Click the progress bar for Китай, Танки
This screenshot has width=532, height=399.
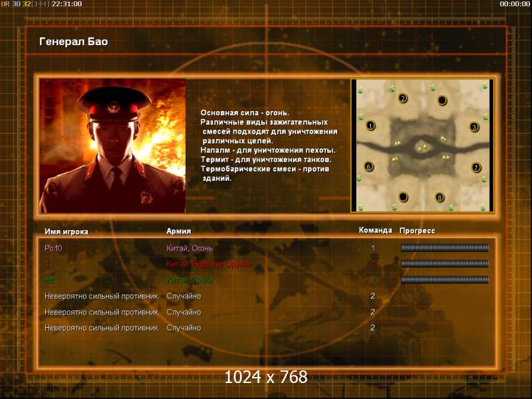tap(444, 279)
